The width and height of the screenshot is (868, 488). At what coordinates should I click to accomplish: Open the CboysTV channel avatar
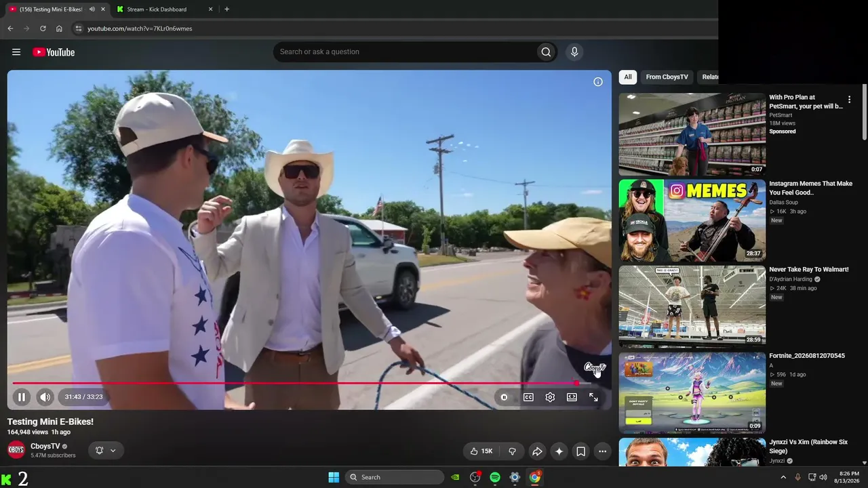pos(16,450)
